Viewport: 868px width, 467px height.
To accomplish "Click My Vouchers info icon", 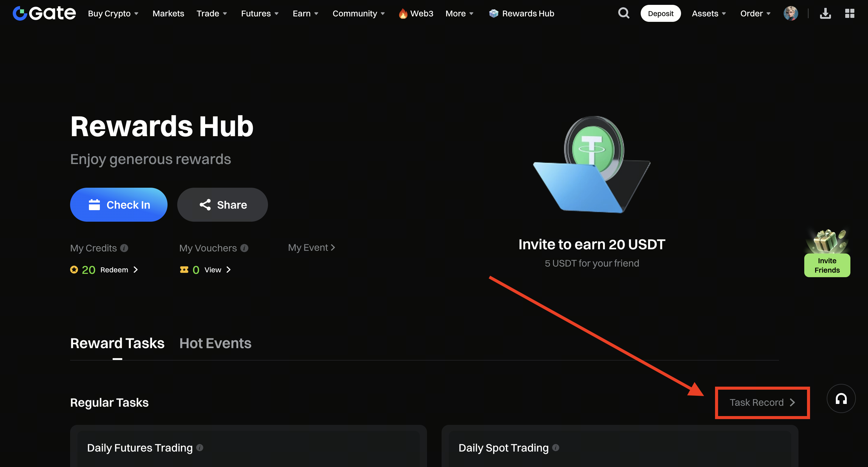I will 244,248.
